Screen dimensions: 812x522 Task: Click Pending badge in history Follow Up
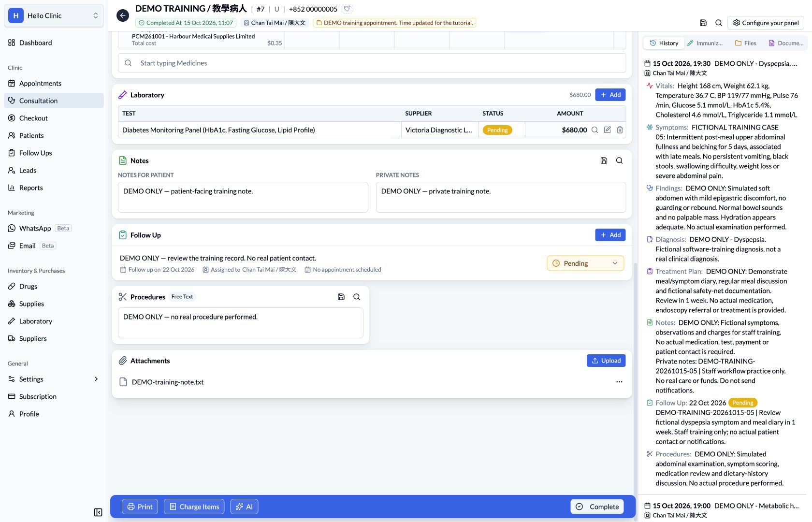[x=743, y=403]
